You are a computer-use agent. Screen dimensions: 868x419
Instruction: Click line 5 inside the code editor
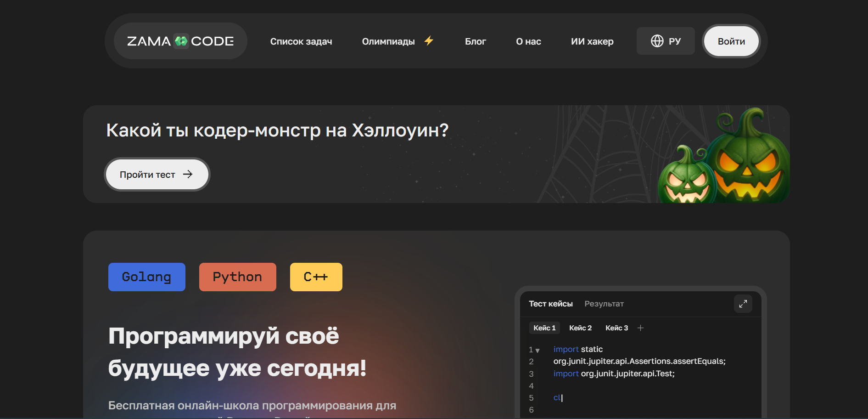(557, 398)
